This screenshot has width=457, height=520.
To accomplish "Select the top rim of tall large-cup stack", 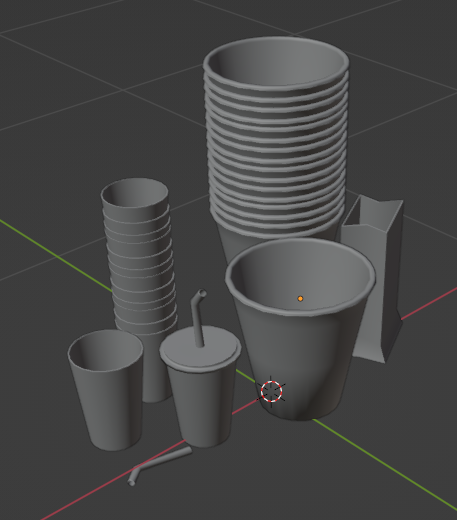I will click(x=276, y=63).
